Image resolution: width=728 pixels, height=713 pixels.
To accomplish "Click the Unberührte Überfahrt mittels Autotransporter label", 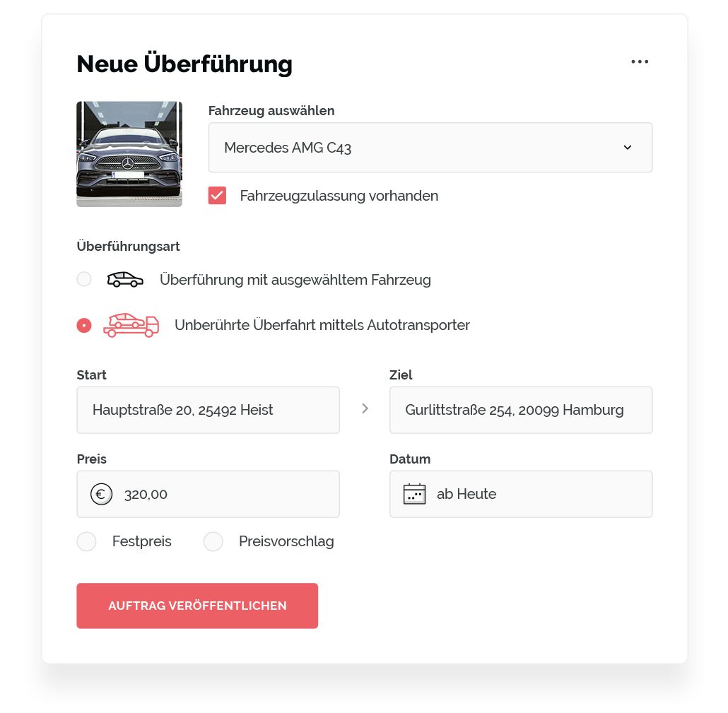I will coord(322,325).
